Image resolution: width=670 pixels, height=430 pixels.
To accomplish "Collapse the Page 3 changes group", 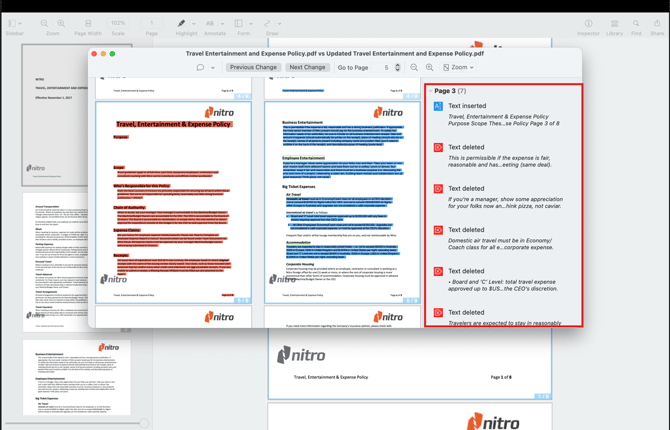I will 431,91.
